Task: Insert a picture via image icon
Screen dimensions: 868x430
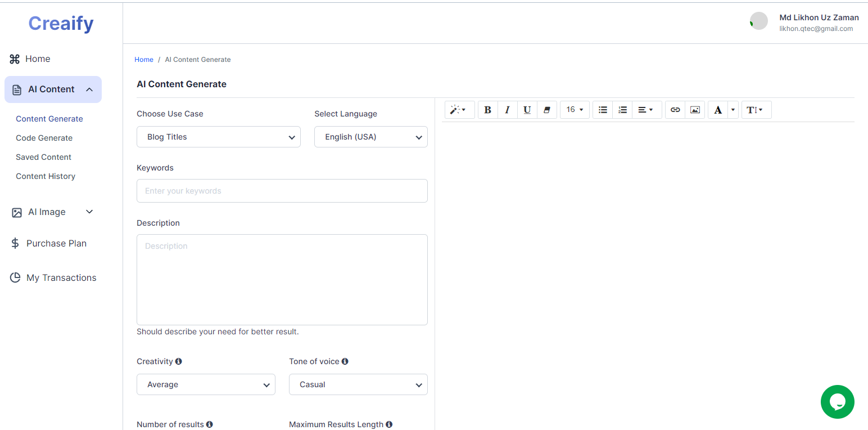Action: coord(695,110)
